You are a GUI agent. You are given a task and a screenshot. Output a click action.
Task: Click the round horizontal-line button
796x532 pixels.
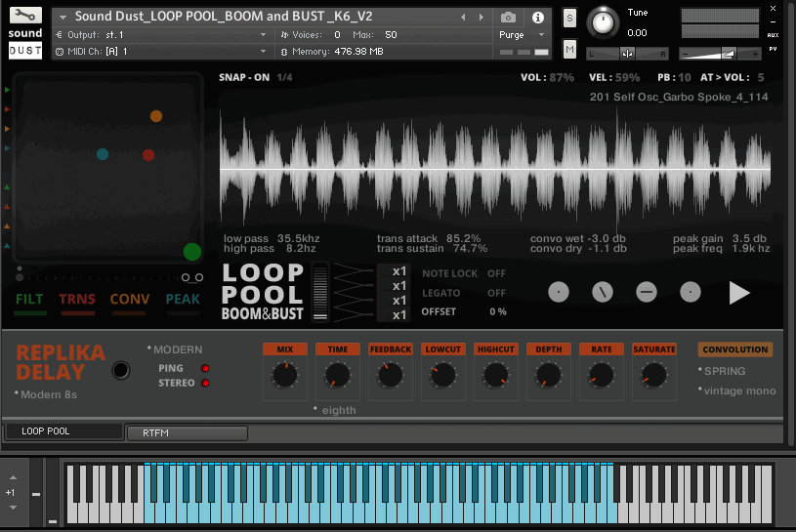click(x=647, y=292)
